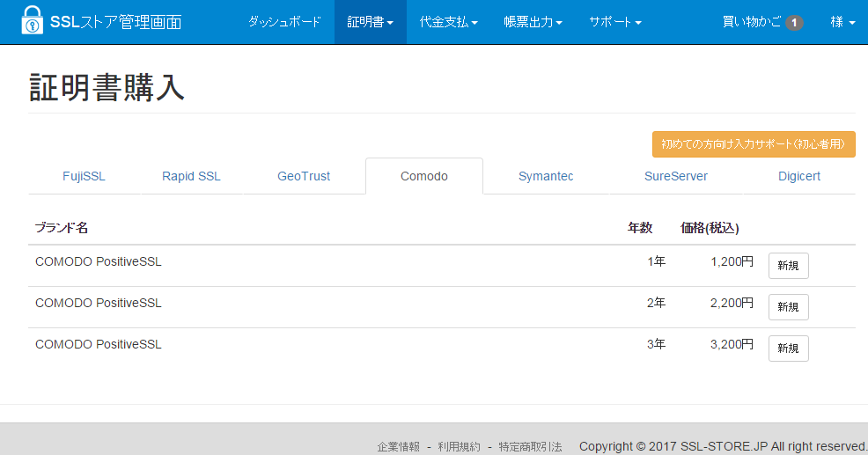
Task: Switch to the GeoTrust tab
Action: pos(304,176)
